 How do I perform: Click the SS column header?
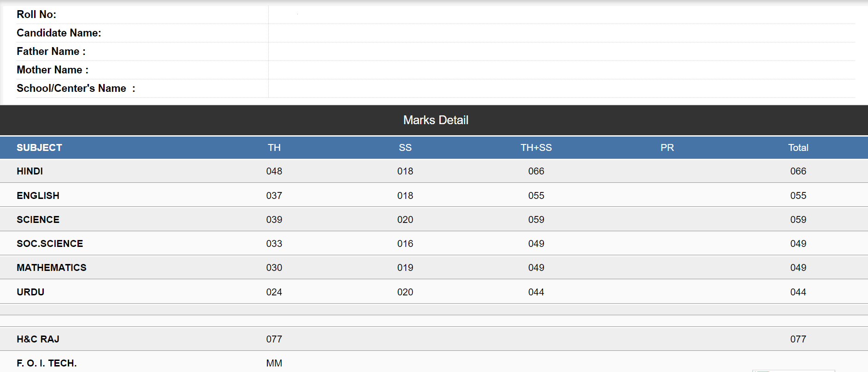point(405,148)
